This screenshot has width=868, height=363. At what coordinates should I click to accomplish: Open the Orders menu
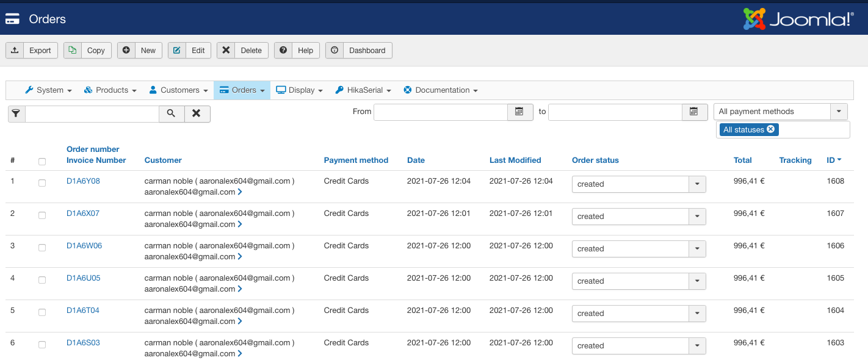click(242, 90)
